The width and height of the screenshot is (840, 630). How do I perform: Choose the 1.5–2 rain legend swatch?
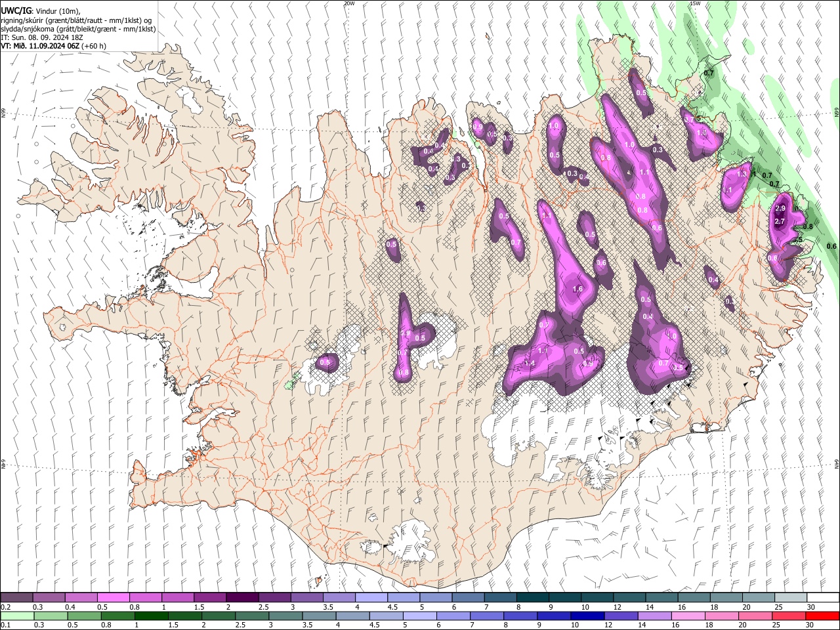(184, 616)
